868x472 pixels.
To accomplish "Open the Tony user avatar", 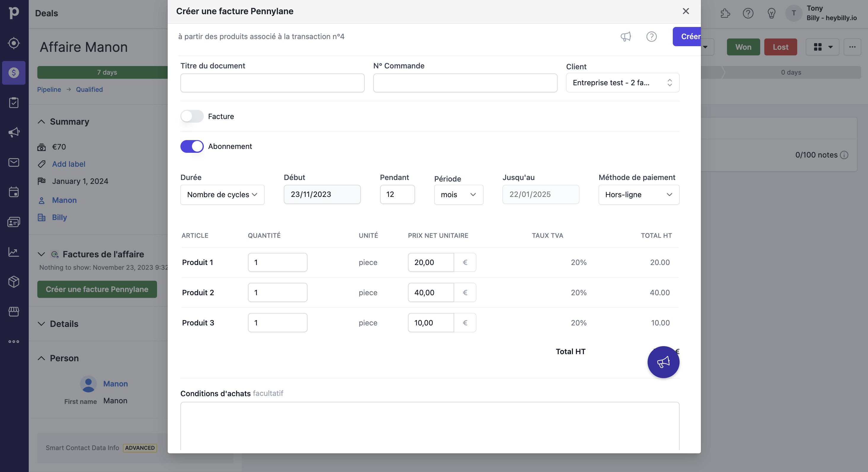I will [794, 13].
